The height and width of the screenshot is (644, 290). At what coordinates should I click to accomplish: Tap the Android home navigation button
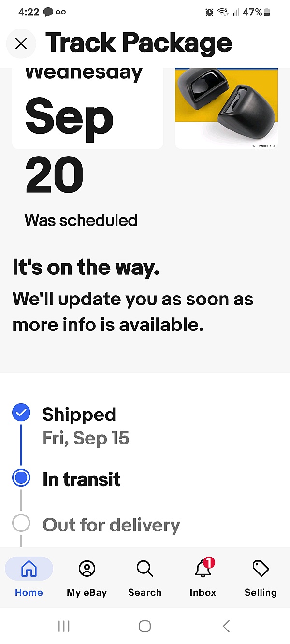click(x=145, y=626)
